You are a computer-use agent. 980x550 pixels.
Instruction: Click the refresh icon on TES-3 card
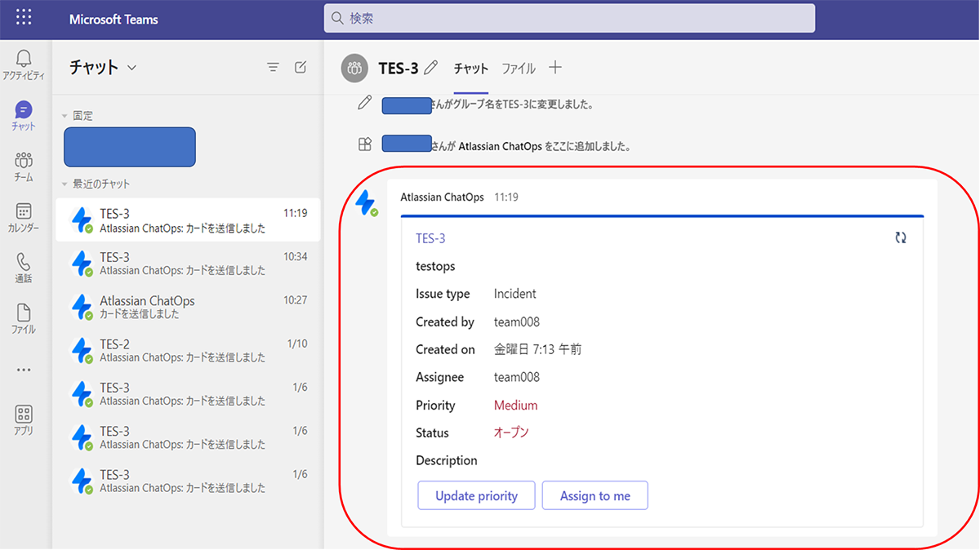coord(901,237)
